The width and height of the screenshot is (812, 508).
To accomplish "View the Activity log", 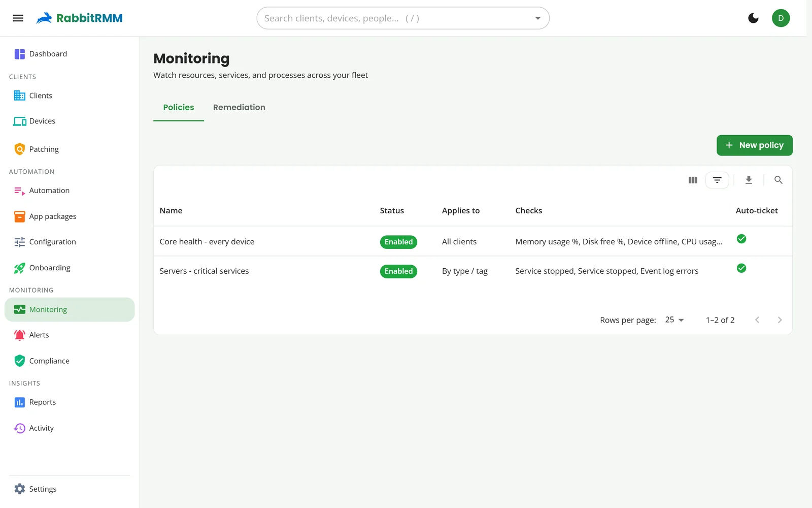I will (x=70, y=428).
